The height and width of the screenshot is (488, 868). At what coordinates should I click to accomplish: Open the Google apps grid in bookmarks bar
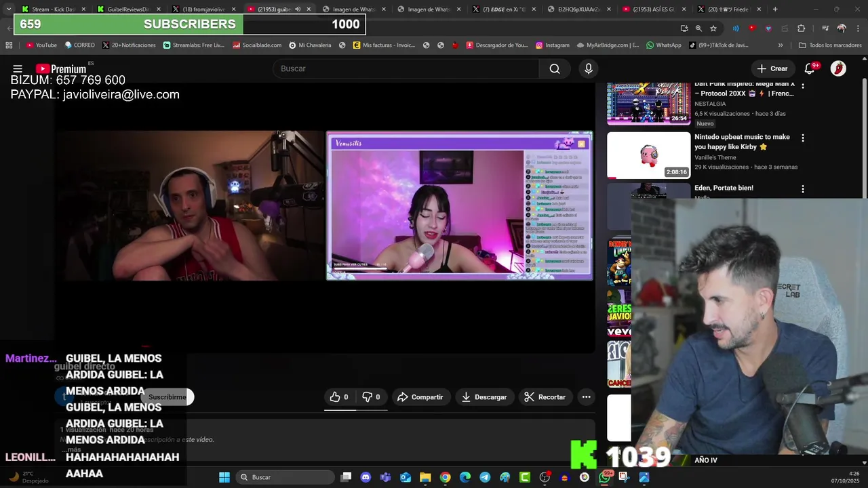point(9,45)
